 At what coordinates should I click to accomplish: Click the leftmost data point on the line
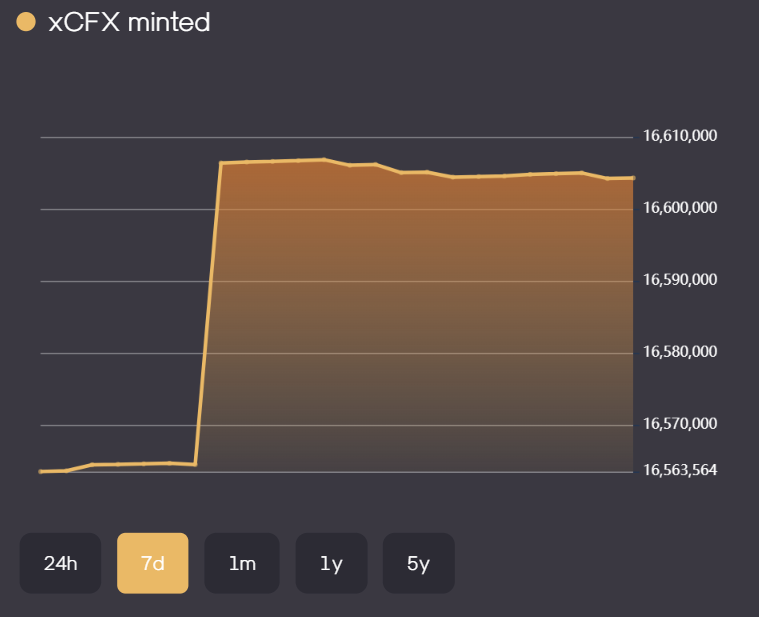[x=41, y=471]
